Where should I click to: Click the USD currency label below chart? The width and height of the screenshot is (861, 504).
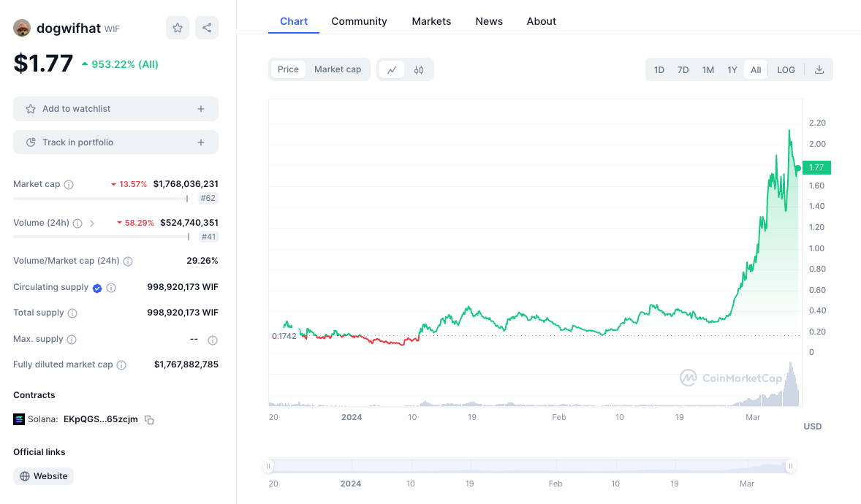pos(813,427)
